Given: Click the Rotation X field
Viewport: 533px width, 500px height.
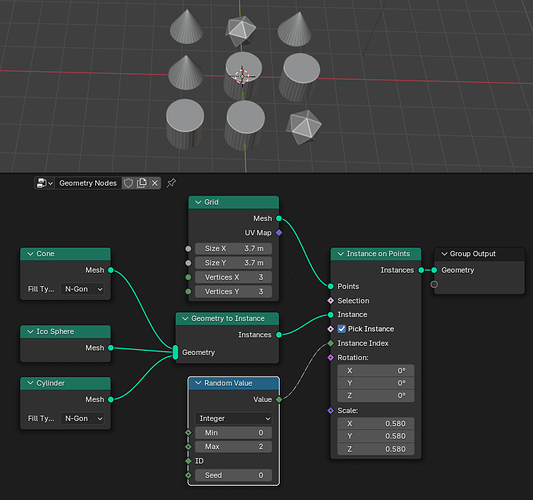Looking at the screenshot, I should (376, 370).
